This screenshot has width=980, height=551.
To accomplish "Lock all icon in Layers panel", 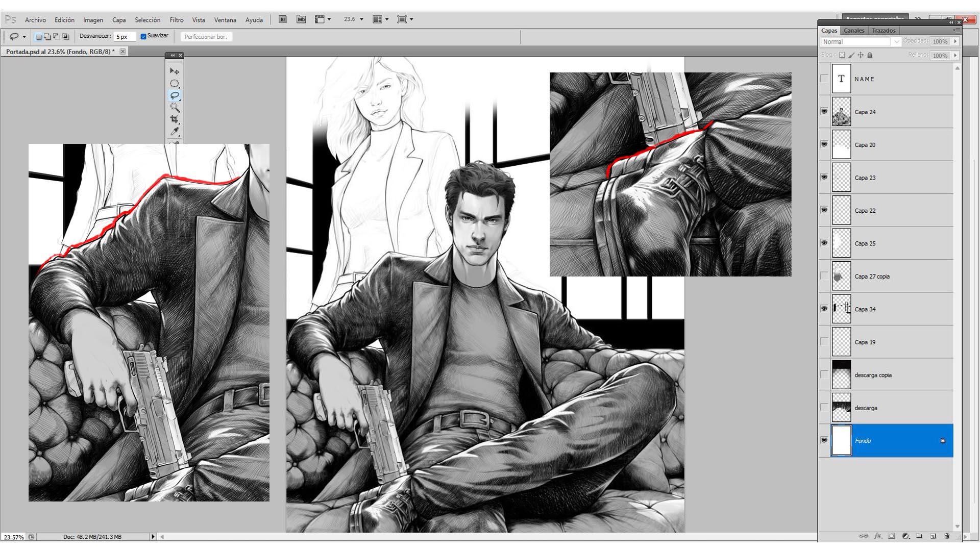I will (870, 55).
